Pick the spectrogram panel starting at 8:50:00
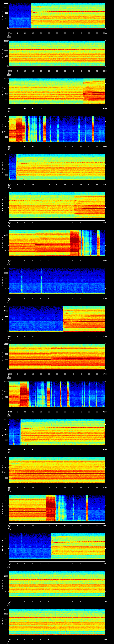This screenshot has height=644, width=114. [57, 508]
